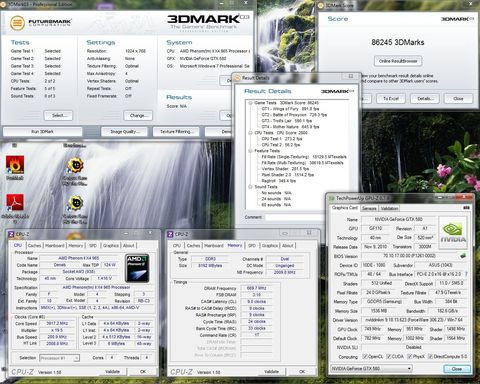Image resolution: width=480 pixels, height=384 pixels.
Task: Click the Select... button under Tests
Action: pyautogui.click(x=58, y=115)
